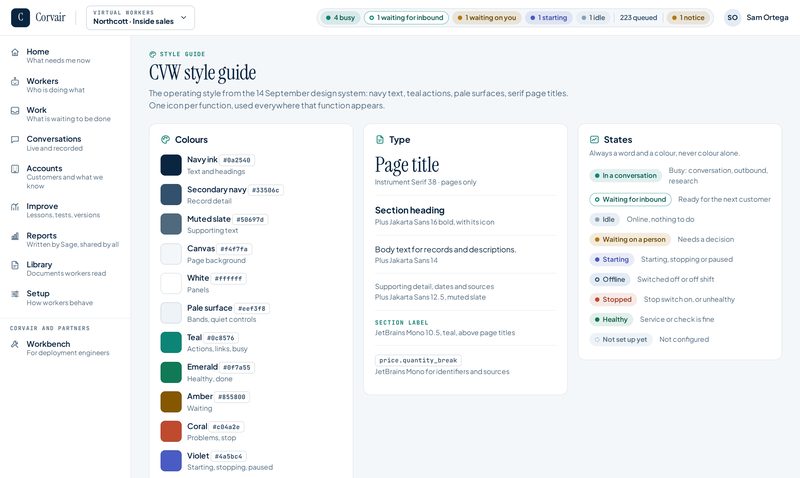Click the Corvair logo icon

20,17
